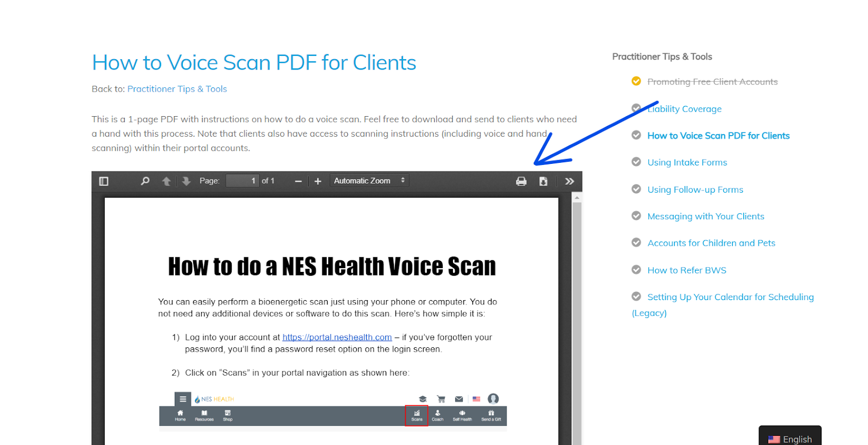The width and height of the screenshot is (868, 445).
Task: Open the PDF find search tool
Action: click(145, 181)
